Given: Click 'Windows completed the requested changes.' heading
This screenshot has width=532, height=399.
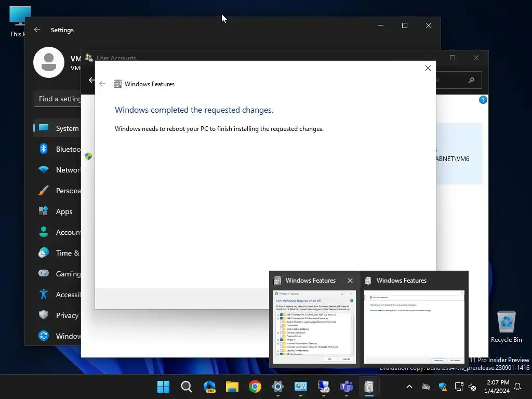Looking at the screenshot, I should (x=194, y=110).
